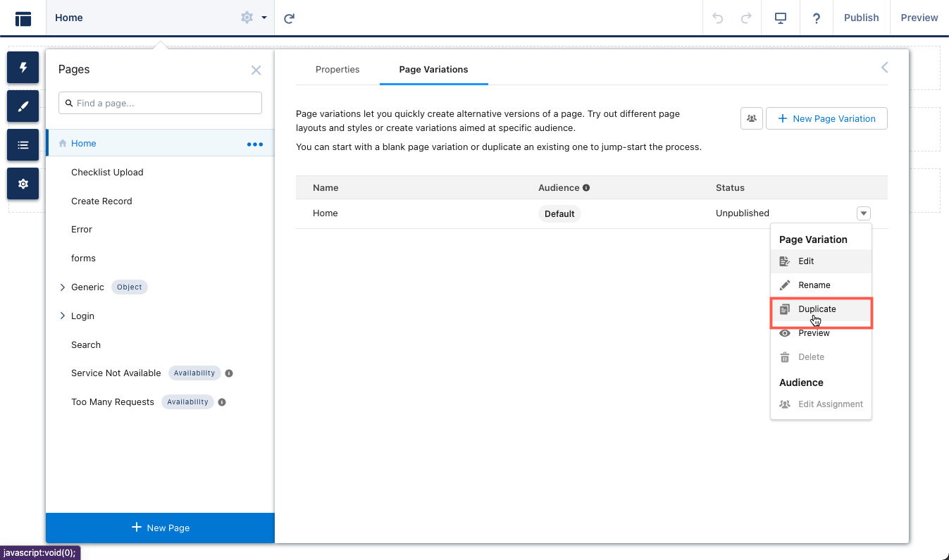This screenshot has width=949, height=560.
Task: Open the Theme paintbrush panel
Action: click(23, 106)
